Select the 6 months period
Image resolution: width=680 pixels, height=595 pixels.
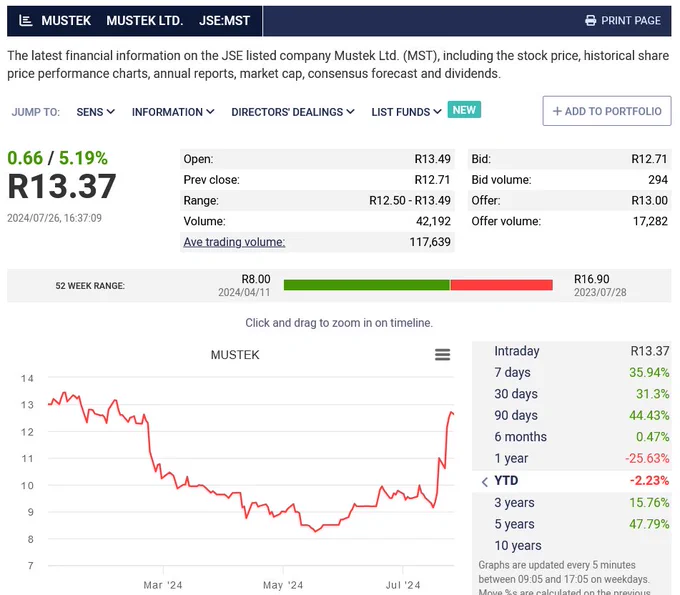572,437
